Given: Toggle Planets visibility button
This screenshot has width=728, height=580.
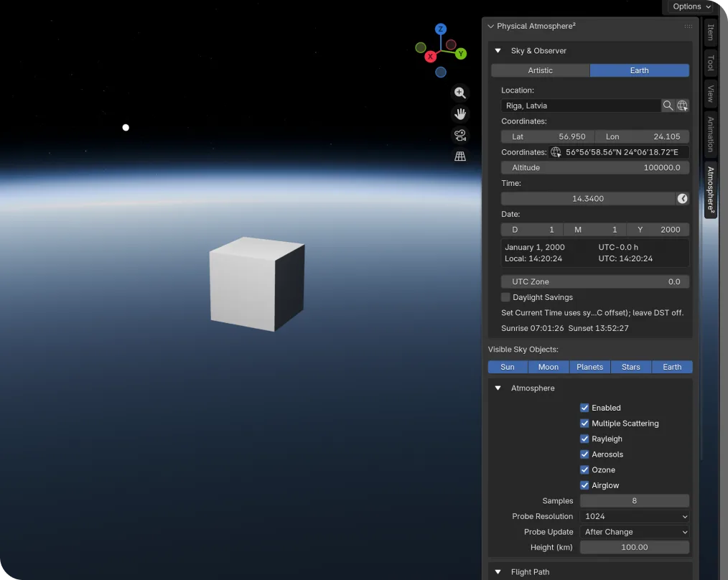Looking at the screenshot, I should pos(589,367).
